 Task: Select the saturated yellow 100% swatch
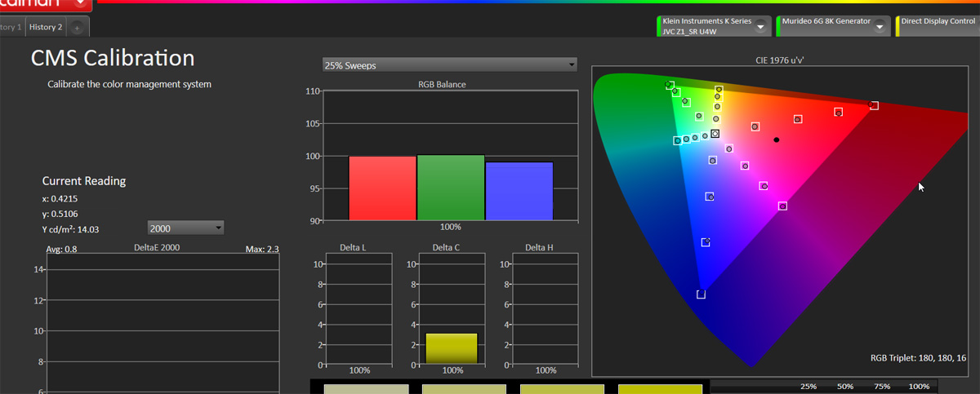660,389
